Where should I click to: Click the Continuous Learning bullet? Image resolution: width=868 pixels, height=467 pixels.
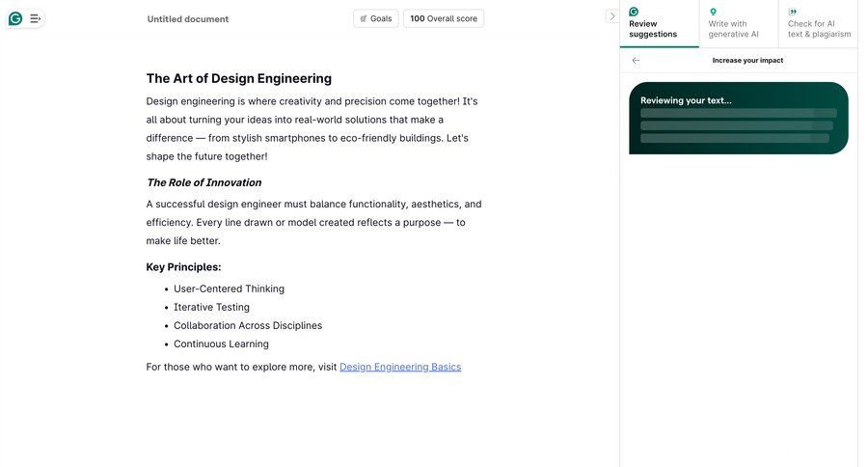pyautogui.click(x=222, y=344)
